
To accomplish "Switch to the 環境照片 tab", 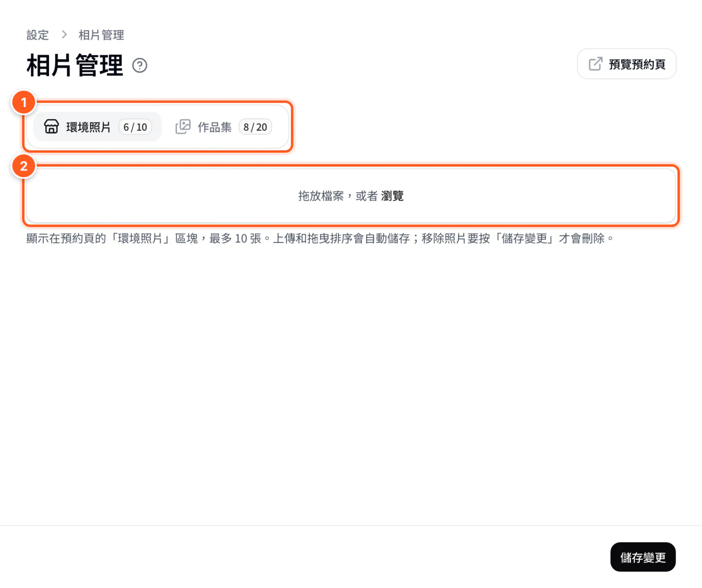I will pyautogui.click(x=97, y=127).
